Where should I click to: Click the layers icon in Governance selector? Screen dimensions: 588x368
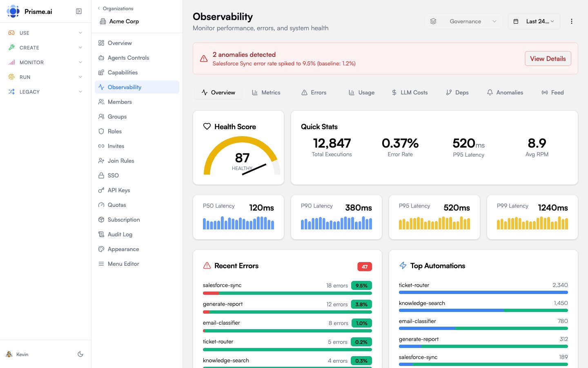coord(433,21)
